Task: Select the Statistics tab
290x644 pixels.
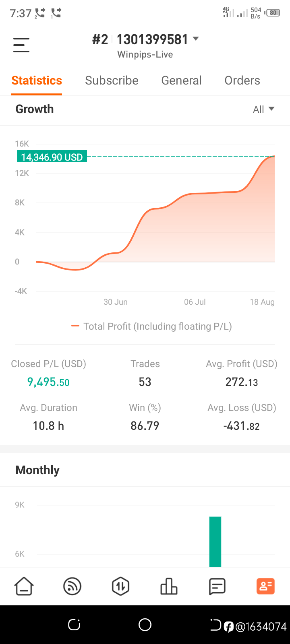Action: tap(37, 80)
